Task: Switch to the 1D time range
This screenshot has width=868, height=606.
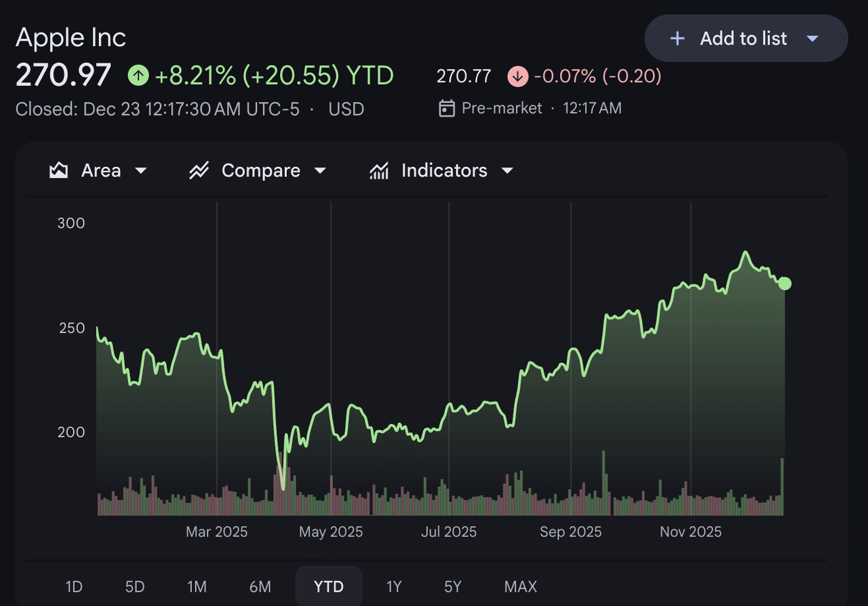Action: pyautogui.click(x=74, y=587)
